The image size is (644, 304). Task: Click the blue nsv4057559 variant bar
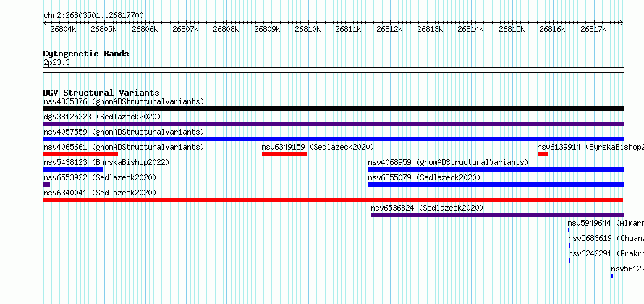click(333, 139)
